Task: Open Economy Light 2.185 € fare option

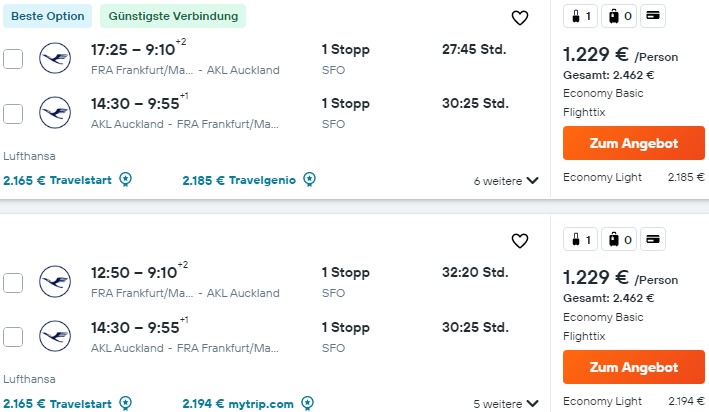Action: click(x=633, y=177)
